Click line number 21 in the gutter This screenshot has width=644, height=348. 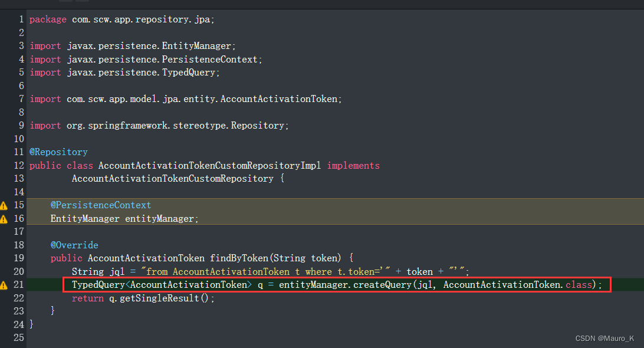coord(18,284)
